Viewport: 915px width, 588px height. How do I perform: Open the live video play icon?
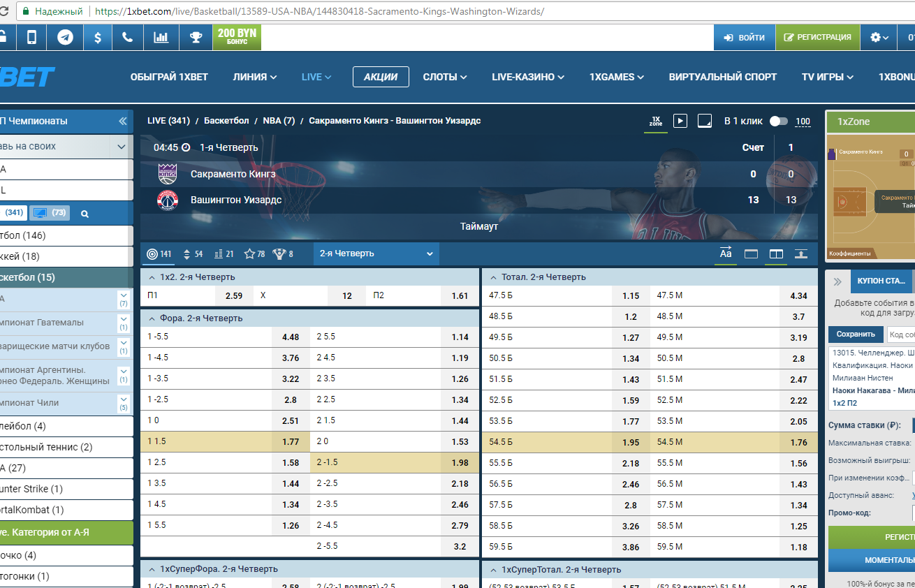(680, 121)
